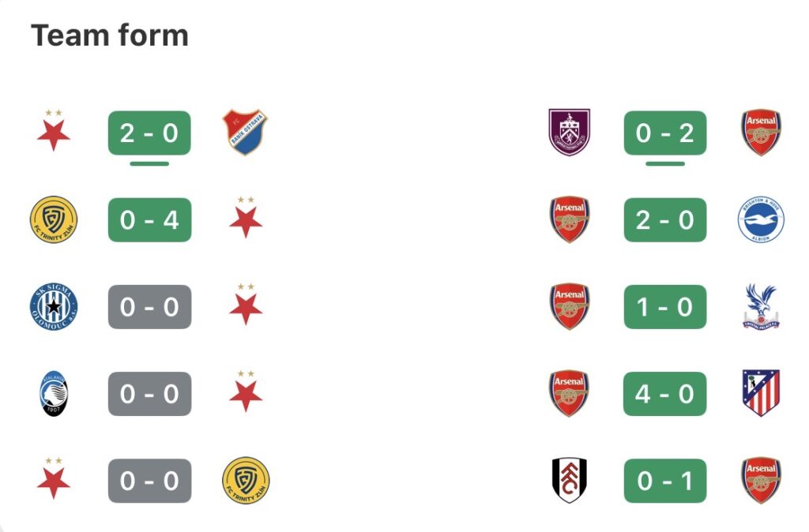Click the Burnley vs Arsenal 0-2 score
The width and height of the screenshot is (809, 532).
[x=664, y=133]
